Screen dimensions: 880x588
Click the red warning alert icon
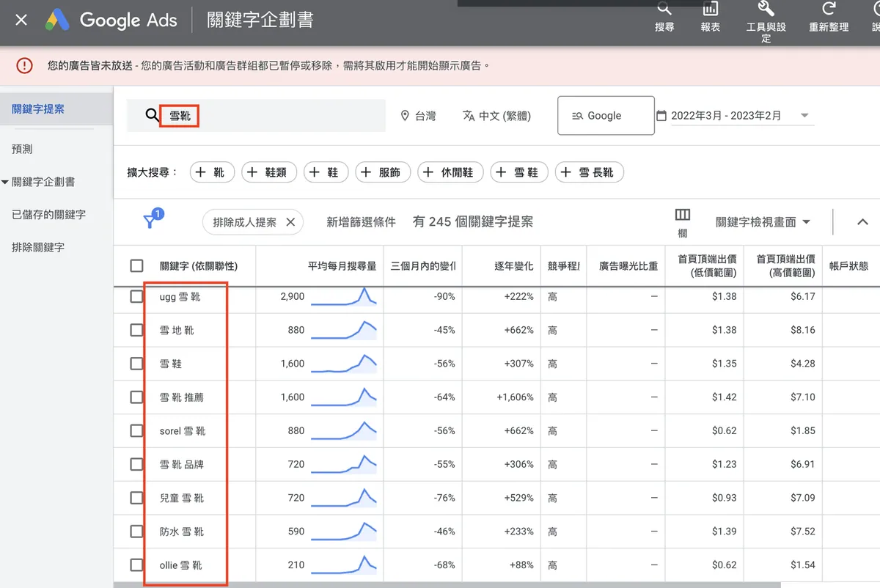24,66
